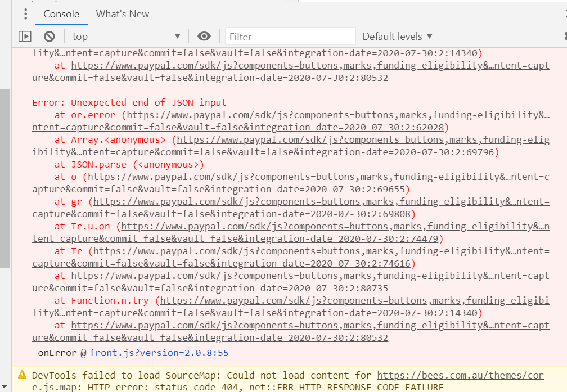The image size is (567, 392).
Task: Expand the Default levels dropdown
Action: click(x=397, y=37)
